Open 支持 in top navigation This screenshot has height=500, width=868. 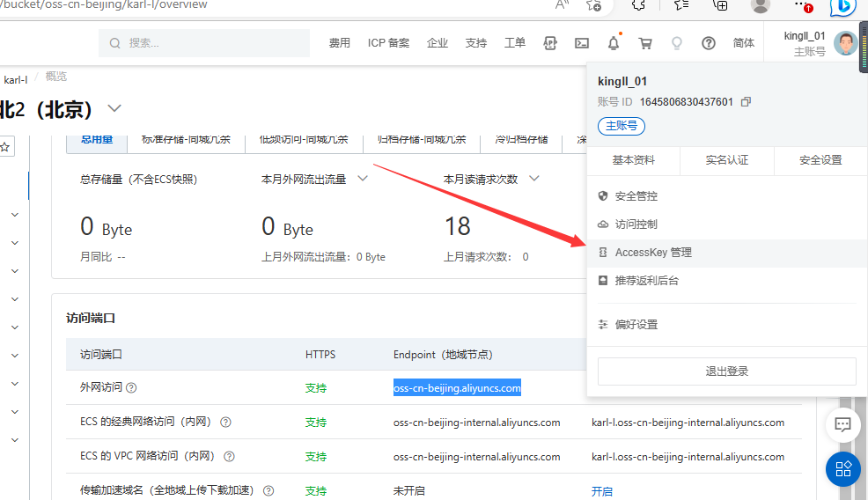point(476,43)
